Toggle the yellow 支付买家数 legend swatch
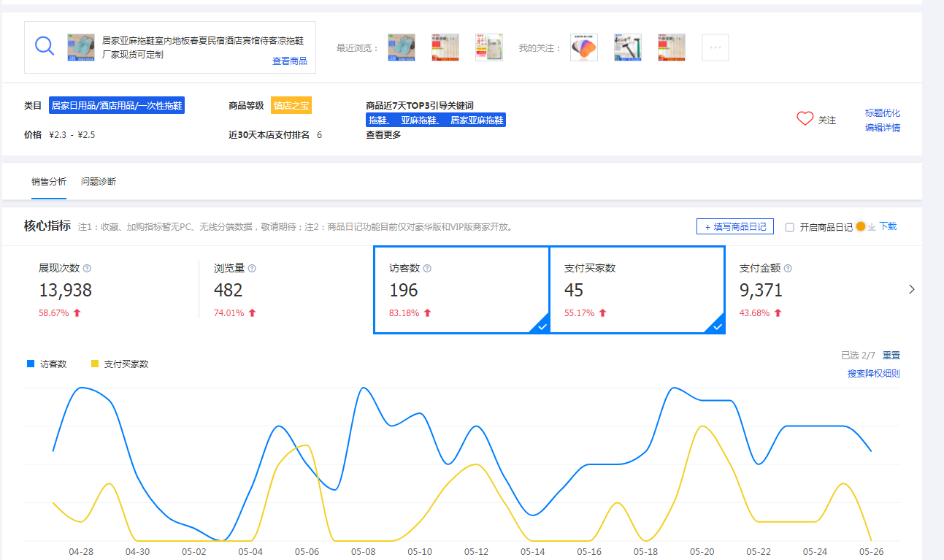The height and width of the screenshot is (560, 944). pyautogui.click(x=94, y=364)
